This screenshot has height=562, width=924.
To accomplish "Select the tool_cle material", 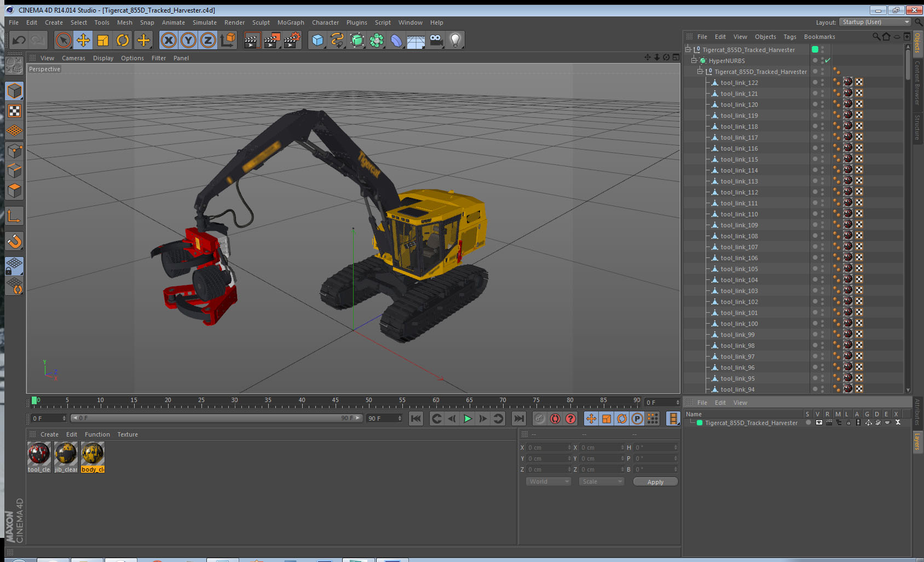I will (x=39, y=457).
